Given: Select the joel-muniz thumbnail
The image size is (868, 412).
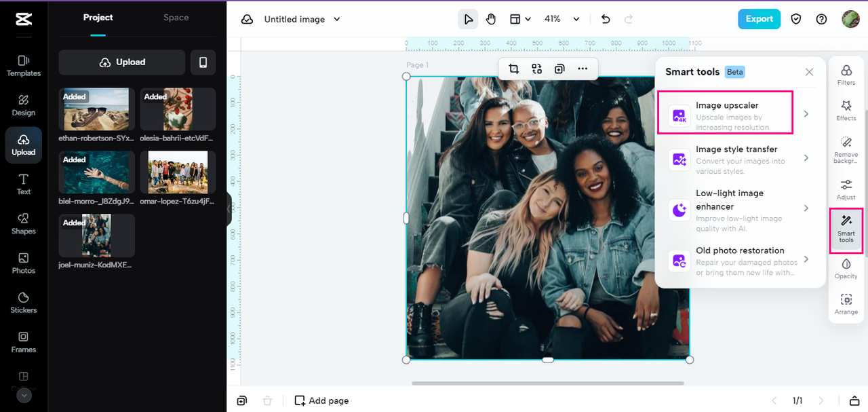Looking at the screenshot, I should [x=96, y=236].
